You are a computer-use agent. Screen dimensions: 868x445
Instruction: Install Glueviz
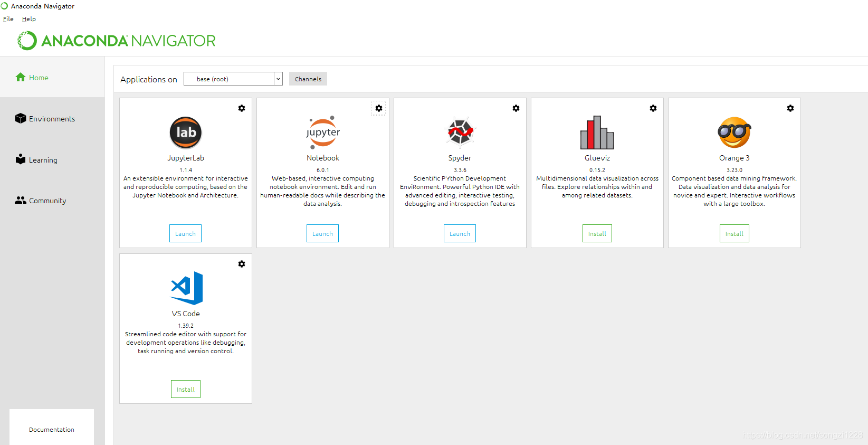click(x=597, y=233)
